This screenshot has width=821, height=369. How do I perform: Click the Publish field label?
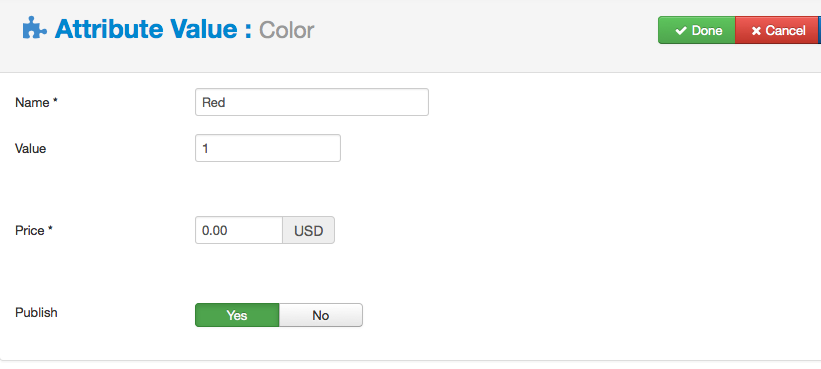tap(36, 313)
